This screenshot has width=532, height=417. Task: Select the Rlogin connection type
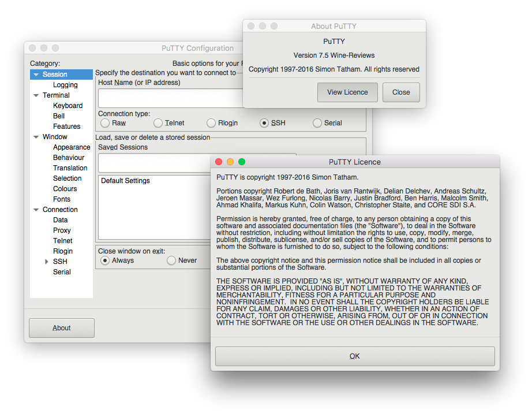pyautogui.click(x=211, y=123)
